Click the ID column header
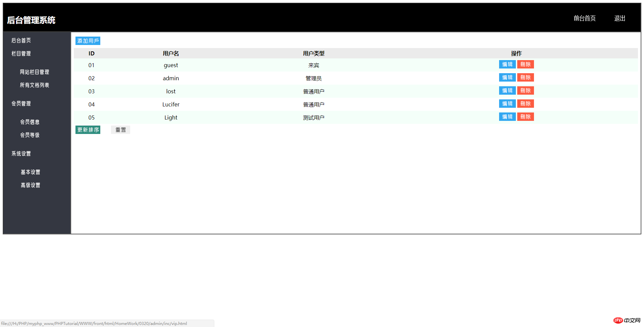Screen dimensions: 644x327 point(92,53)
